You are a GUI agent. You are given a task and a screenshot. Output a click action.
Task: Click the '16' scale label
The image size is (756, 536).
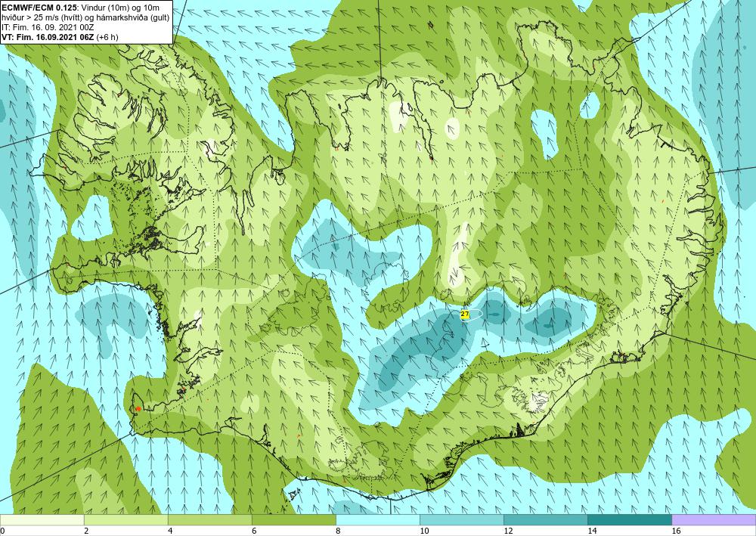tap(676, 531)
